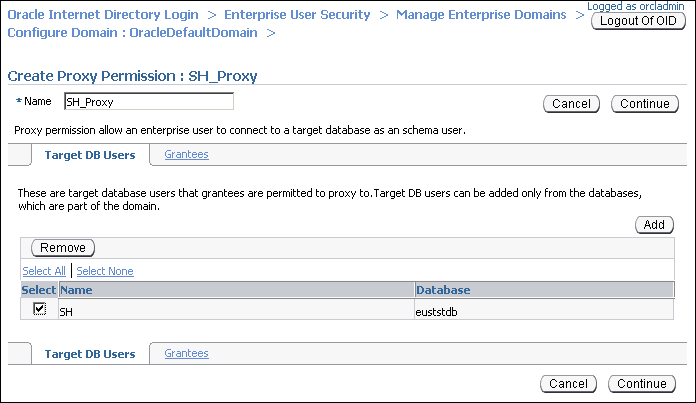This screenshot has width=696, height=403.
Task: Click the Select All link
Action: tap(43, 271)
